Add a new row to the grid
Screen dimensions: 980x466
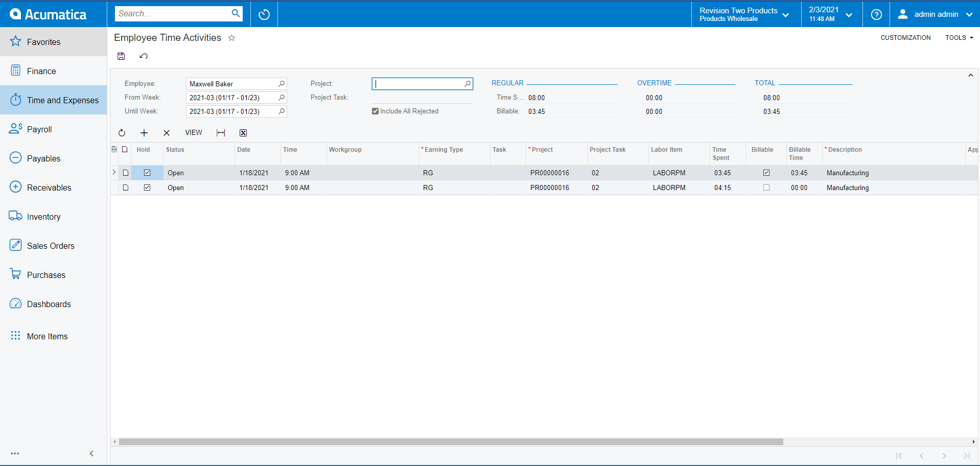click(144, 133)
